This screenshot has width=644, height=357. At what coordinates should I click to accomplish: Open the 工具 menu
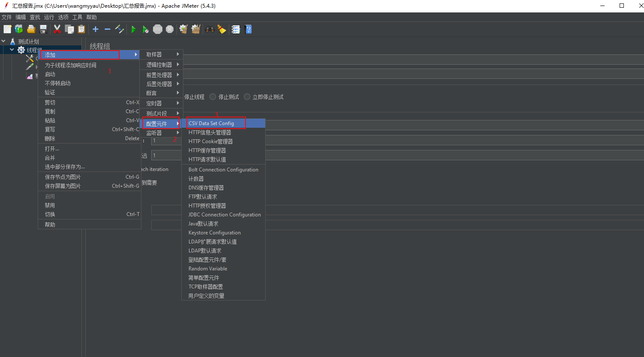click(x=77, y=17)
